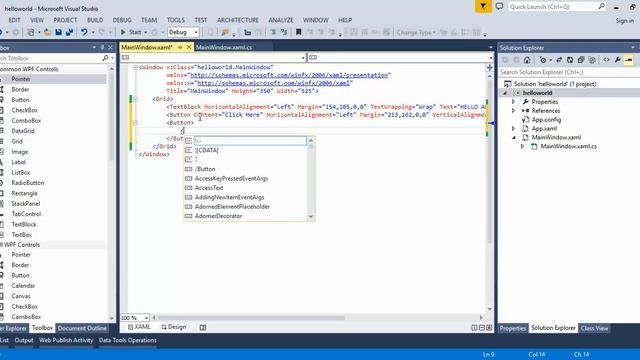Open the Start button dropdown arrow
The height and width of the screenshot is (360, 640).
tap(146, 32)
